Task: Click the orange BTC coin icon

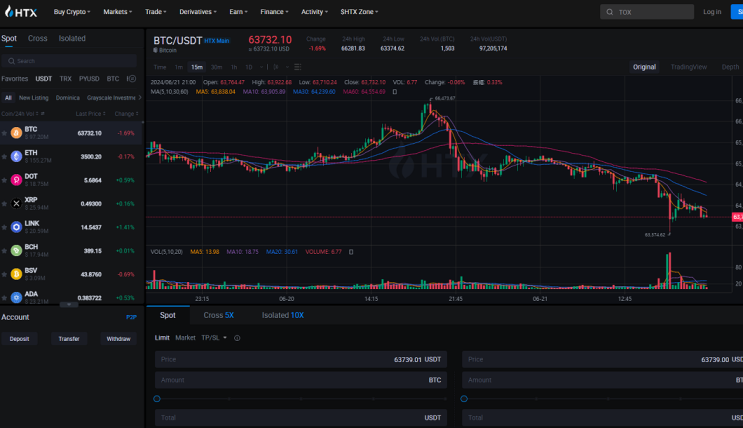Action: click(x=16, y=133)
